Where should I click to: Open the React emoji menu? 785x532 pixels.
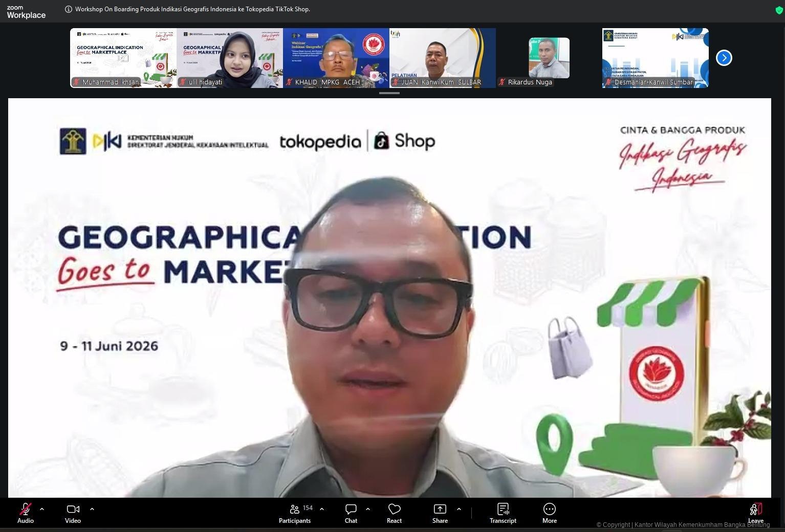394,513
